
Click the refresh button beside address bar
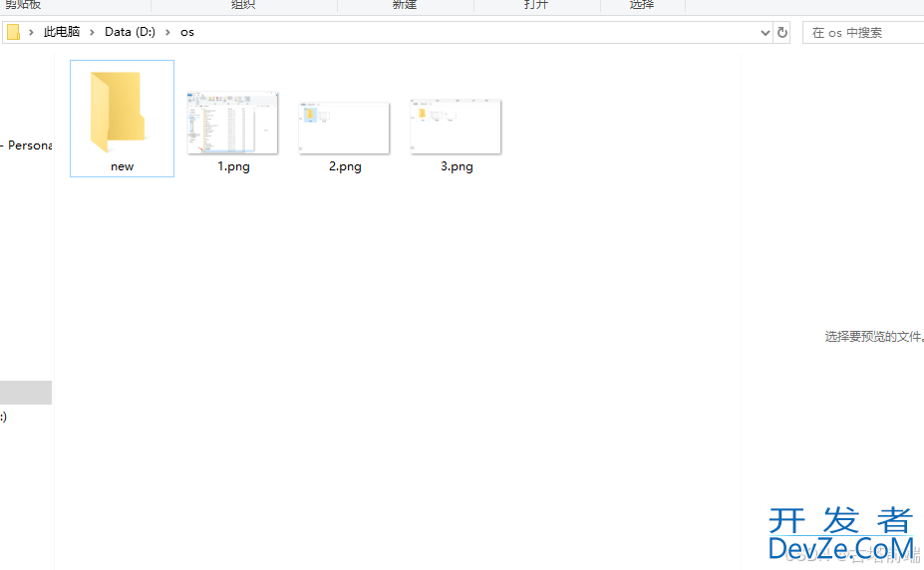click(x=782, y=32)
